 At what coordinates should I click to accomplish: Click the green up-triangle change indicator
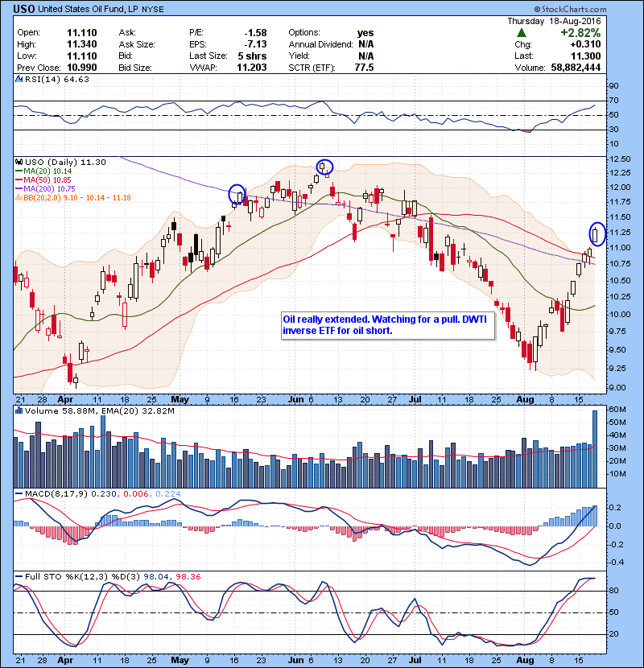coord(522,33)
